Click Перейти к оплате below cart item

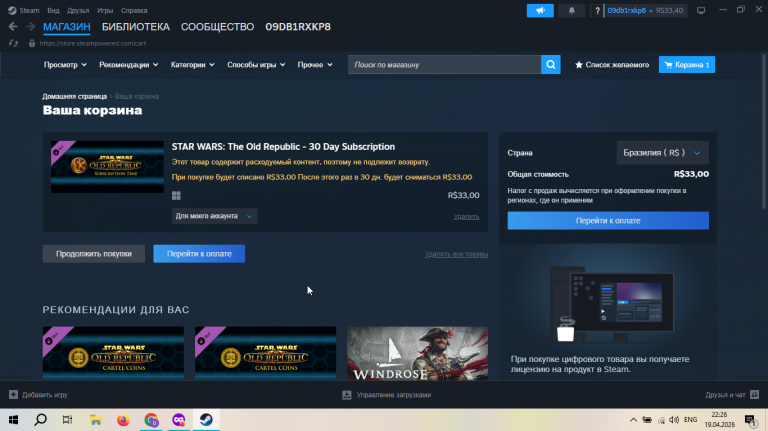tap(199, 254)
